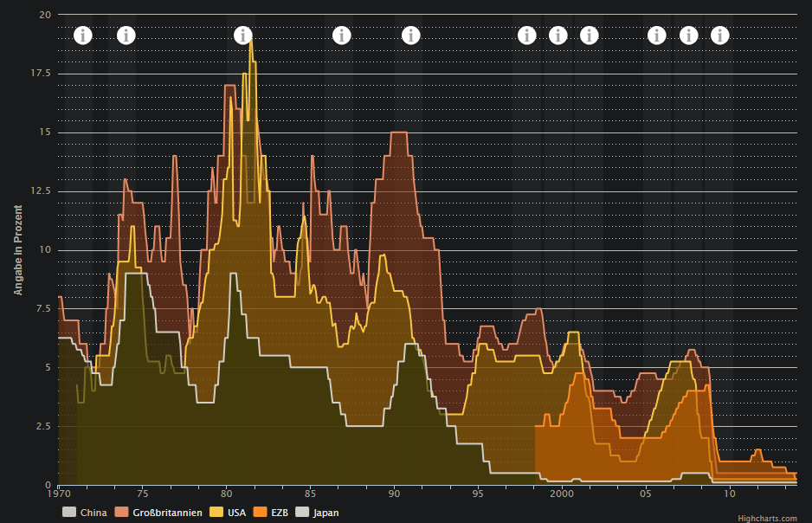Click the y-axis percent value 5
Screen dimensions: 812x523
48,367
